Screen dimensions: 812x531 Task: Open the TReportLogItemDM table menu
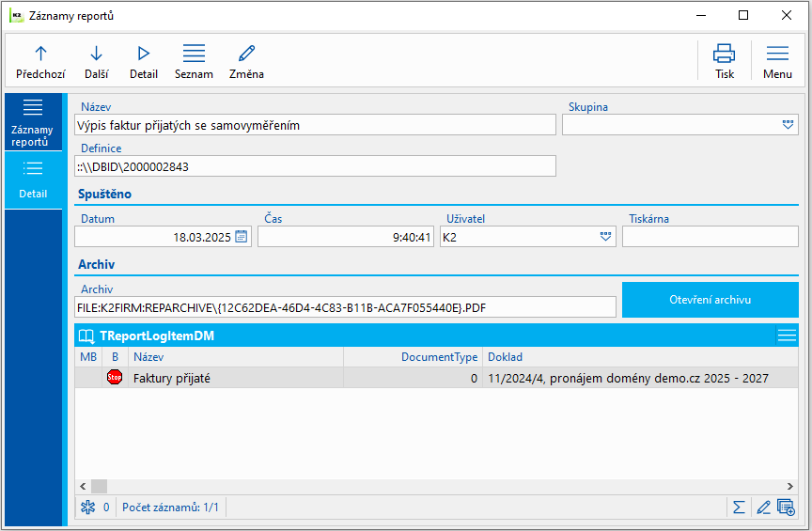coord(787,336)
